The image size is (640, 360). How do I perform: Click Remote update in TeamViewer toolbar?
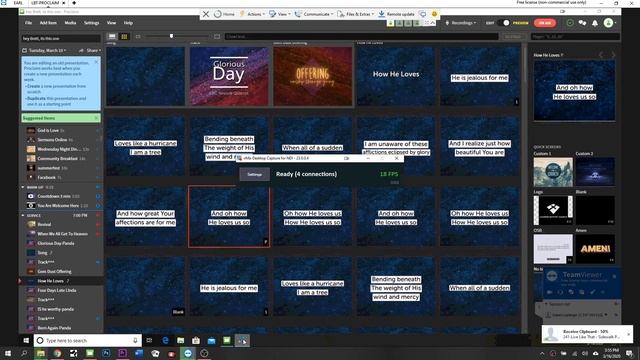(x=396, y=14)
